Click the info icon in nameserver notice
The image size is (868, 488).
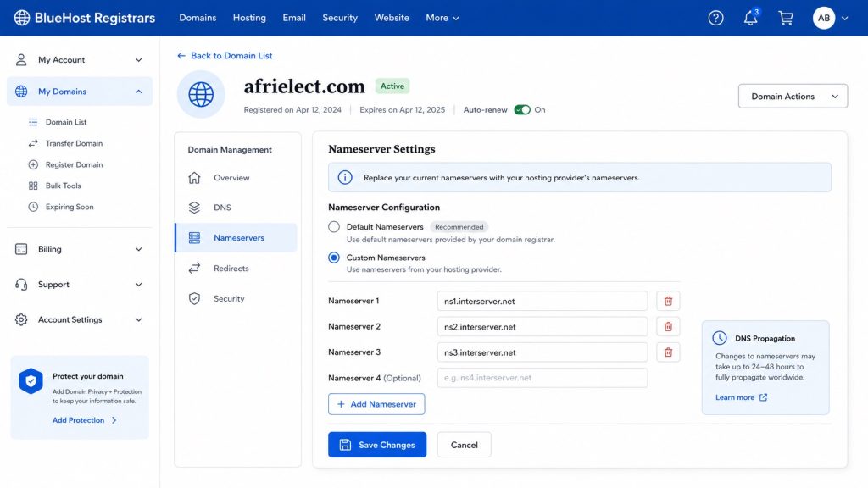tap(345, 178)
